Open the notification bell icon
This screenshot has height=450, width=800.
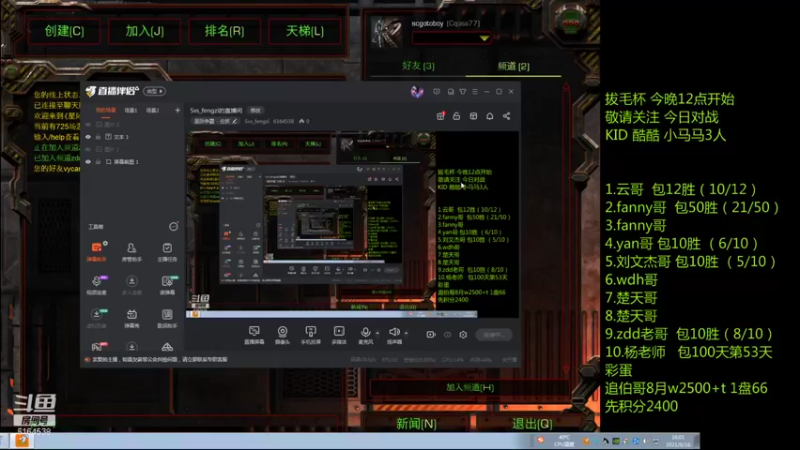click(490, 116)
